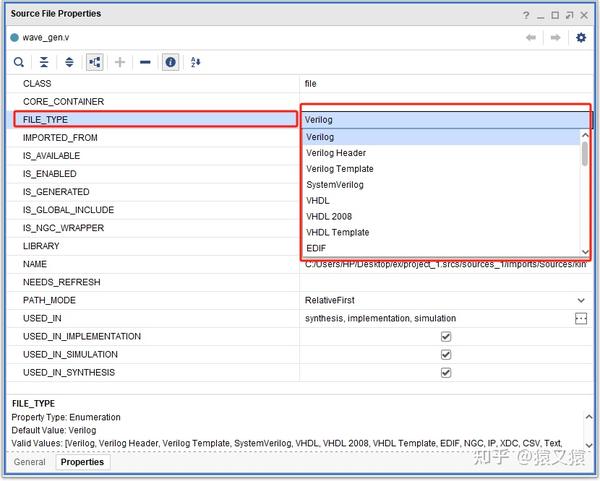Screen dimensions: 600x481
Task: Toggle the USED_IN_SIMULATION checkbox
Action: (446, 355)
